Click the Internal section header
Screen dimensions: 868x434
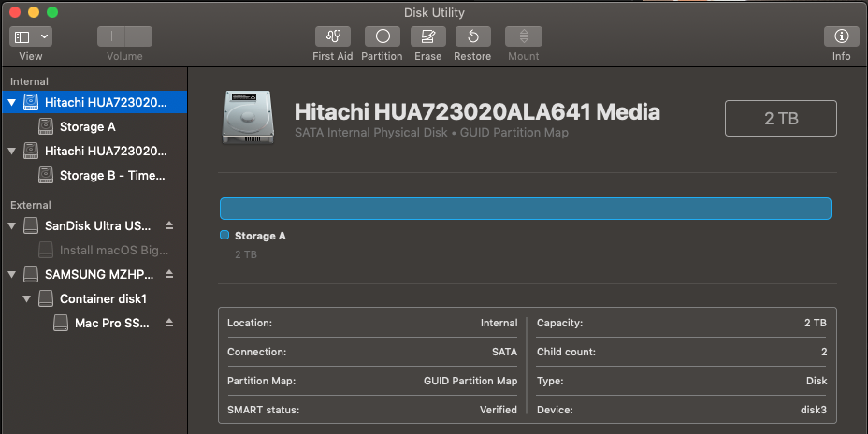[x=29, y=81]
